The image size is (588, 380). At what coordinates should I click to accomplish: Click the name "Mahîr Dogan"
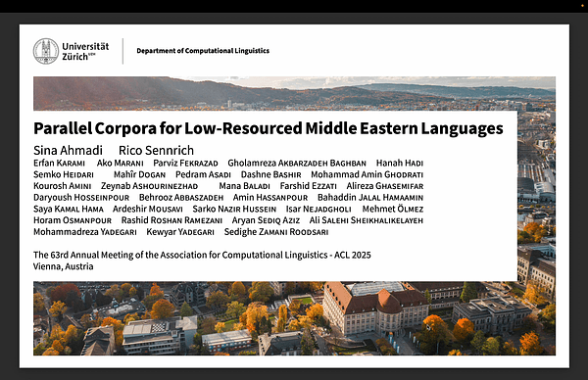click(x=139, y=174)
